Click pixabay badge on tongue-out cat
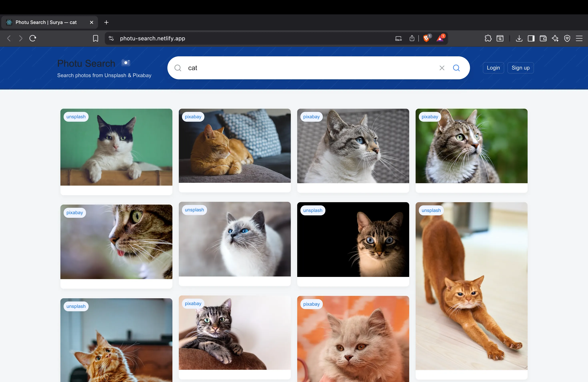 [x=75, y=213]
